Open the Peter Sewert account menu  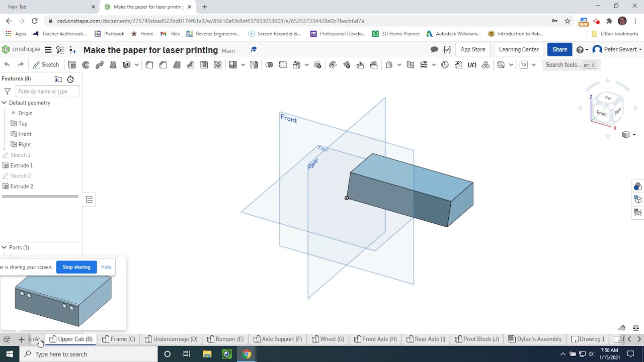pos(617,50)
